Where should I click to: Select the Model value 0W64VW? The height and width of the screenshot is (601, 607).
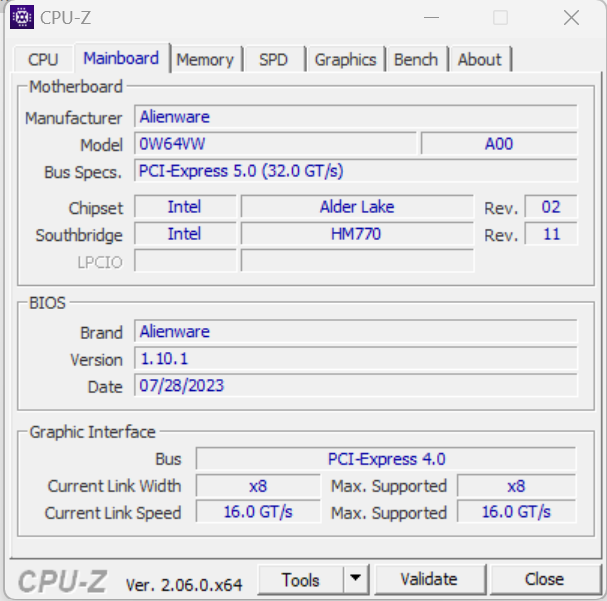coord(275,144)
